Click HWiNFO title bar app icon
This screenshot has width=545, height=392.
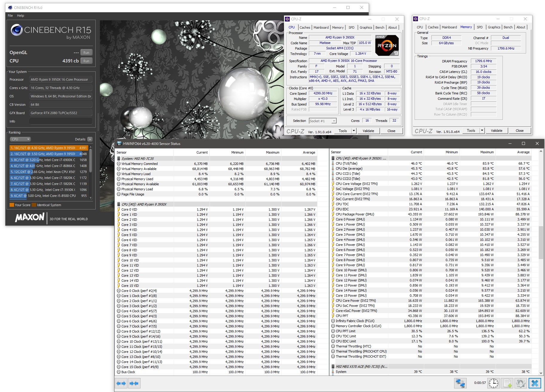(x=119, y=143)
